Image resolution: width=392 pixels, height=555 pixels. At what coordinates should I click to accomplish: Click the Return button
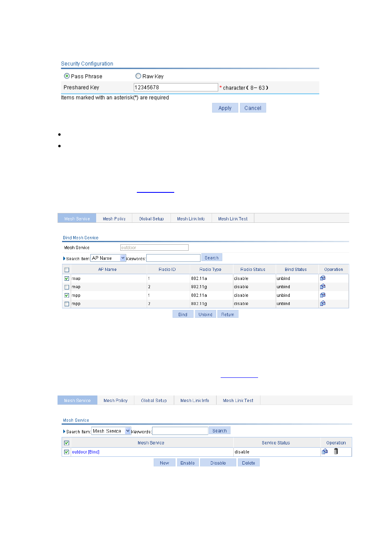[228, 314]
